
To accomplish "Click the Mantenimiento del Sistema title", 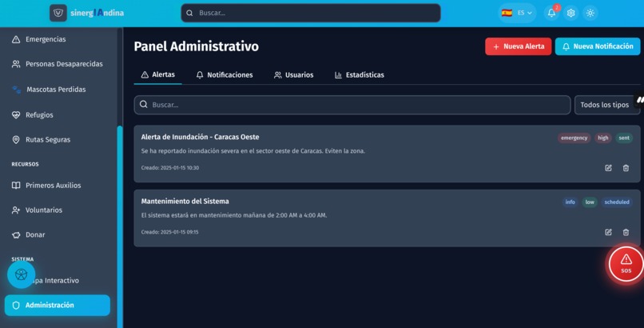I will 185,201.
